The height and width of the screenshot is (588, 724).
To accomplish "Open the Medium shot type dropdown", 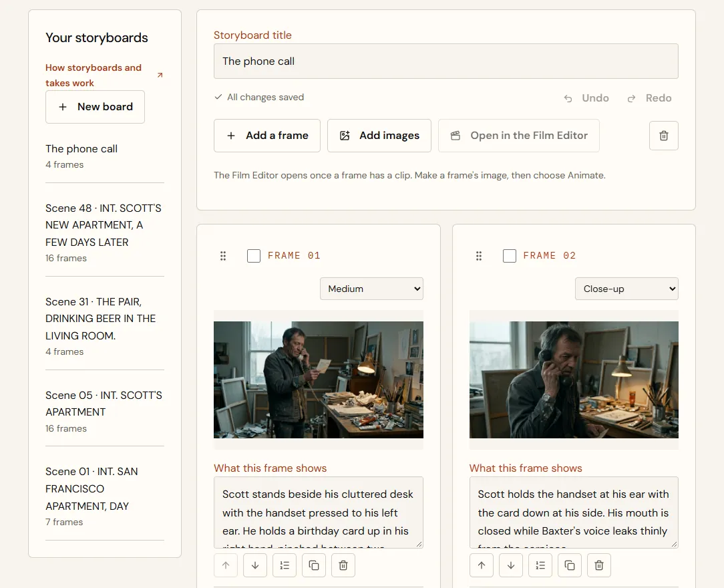I will [x=371, y=289].
